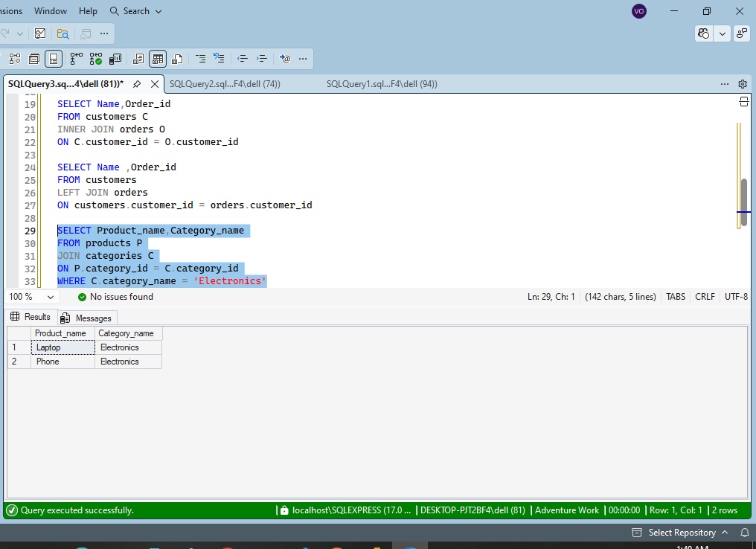Decrease the line indent

pos(243,59)
